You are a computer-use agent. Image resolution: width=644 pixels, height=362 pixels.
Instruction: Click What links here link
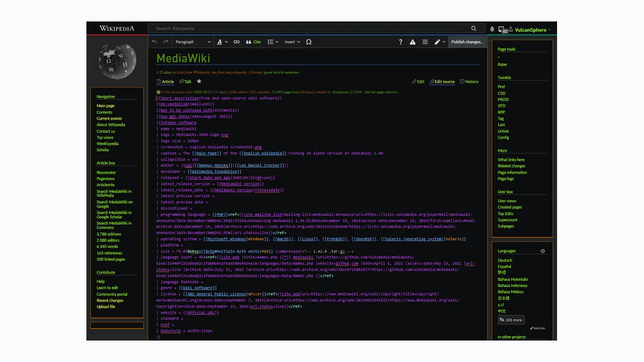click(511, 160)
